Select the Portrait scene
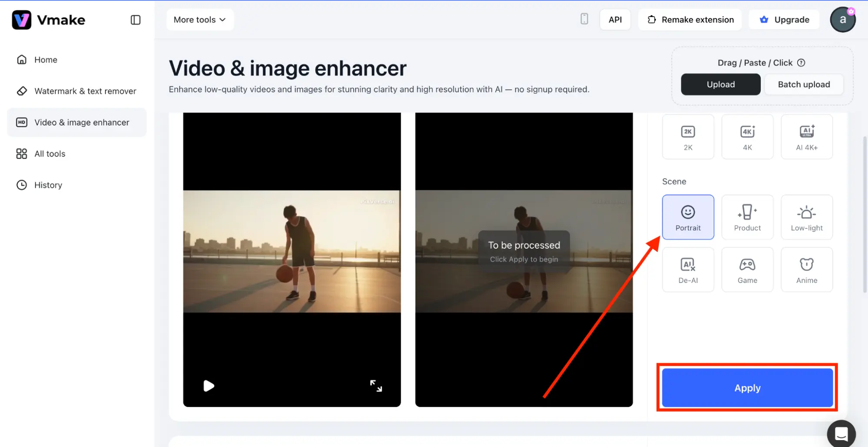The width and height of the screenshot is (868, 447). click(688, 217)
